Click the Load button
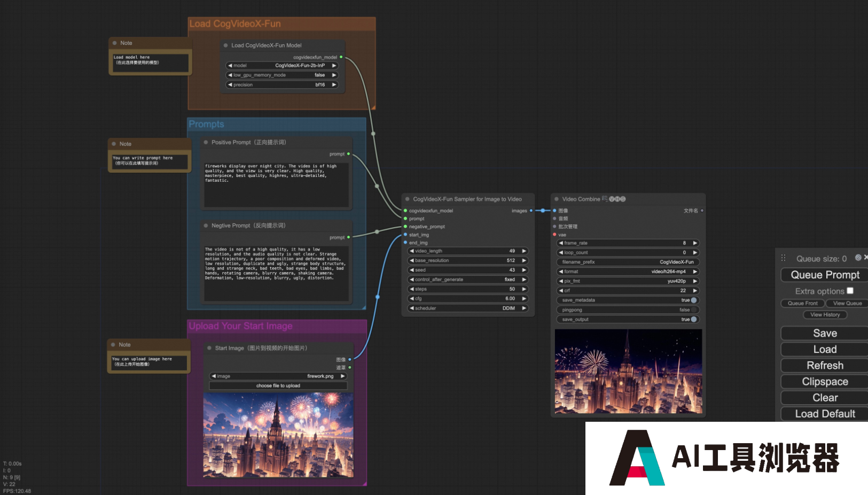The image size is (868, 495). (824, 350)
